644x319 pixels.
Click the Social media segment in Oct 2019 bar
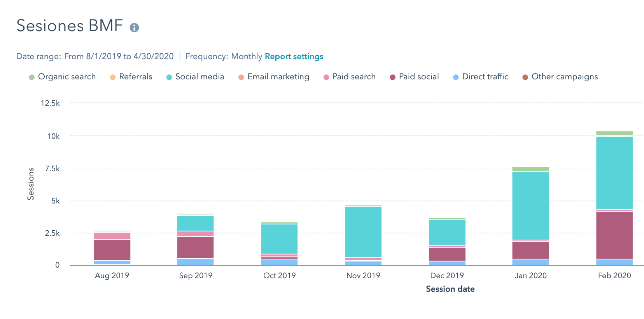coord(279,239)
